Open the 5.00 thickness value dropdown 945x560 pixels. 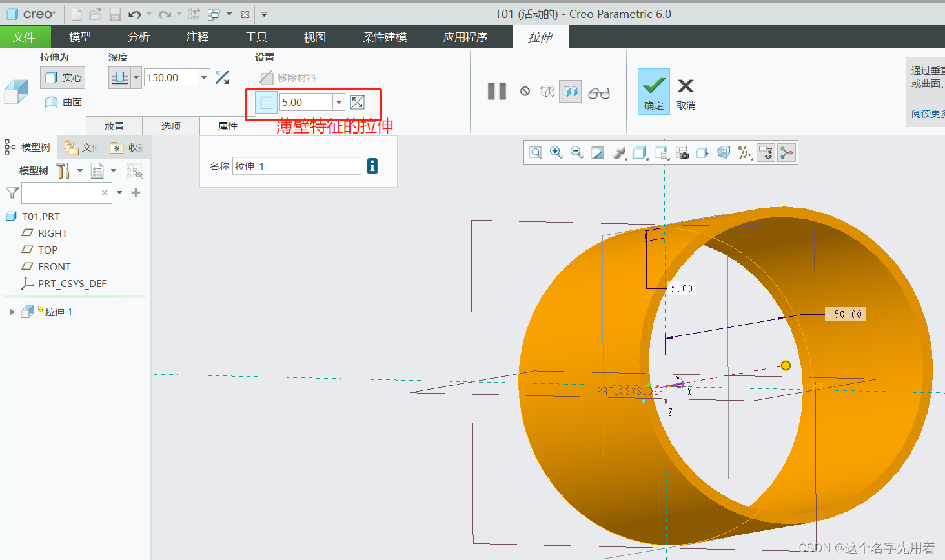click(x=338, y=102)
